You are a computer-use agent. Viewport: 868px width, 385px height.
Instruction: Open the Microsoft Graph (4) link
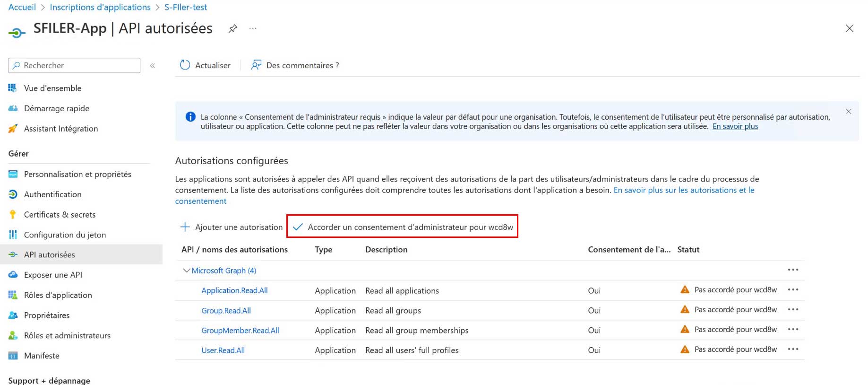224,271
